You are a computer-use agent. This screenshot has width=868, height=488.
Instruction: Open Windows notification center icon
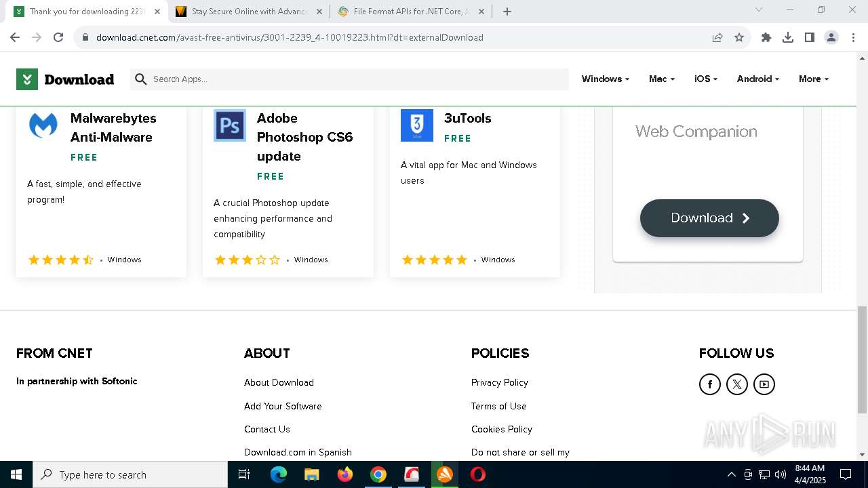click(846, 474)
